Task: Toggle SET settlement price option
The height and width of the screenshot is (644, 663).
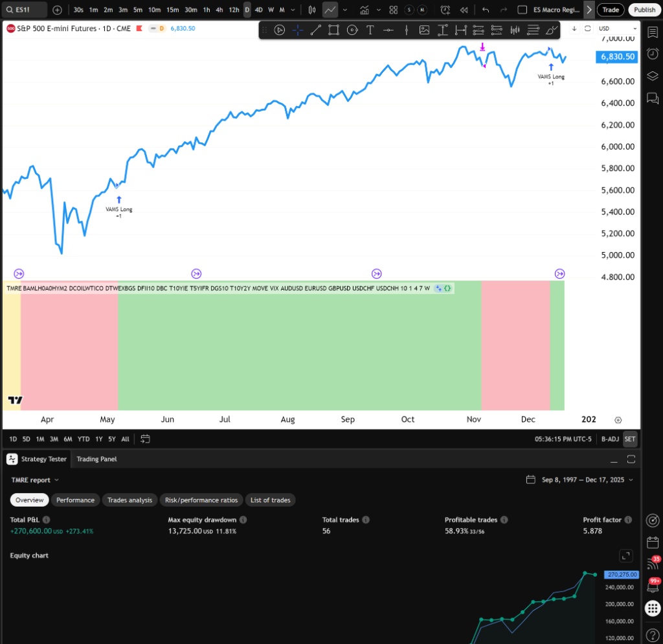Action: tap(630, 439)
